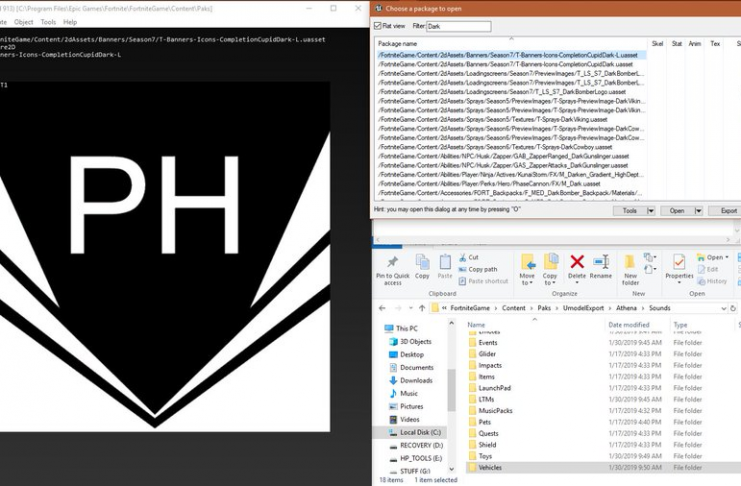This screenshot has height=486, width=741.
Task: Expand Properties dropdown arrow
Action: [679, 283]
